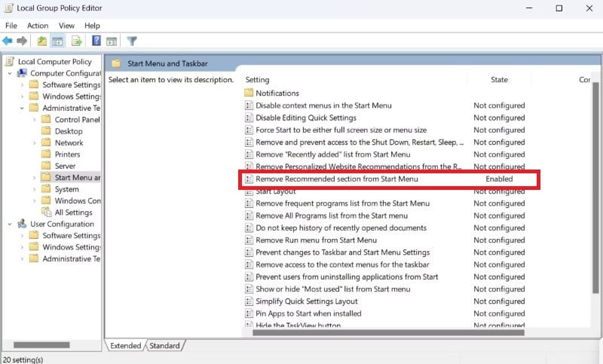Open the File menu
The image size is (603, 364).
tap(11, 26)
